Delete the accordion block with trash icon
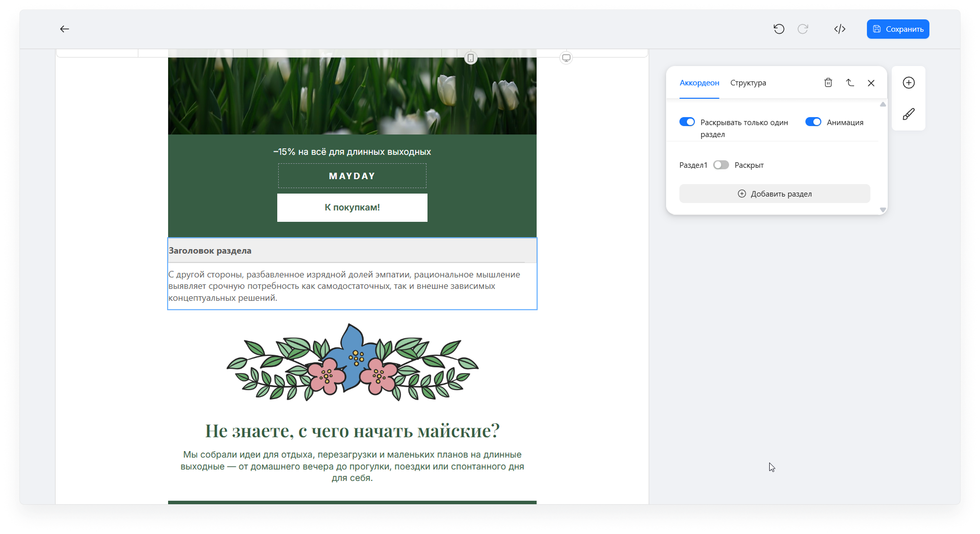Viewport: 980px width, 534px height. pos(828,83)
